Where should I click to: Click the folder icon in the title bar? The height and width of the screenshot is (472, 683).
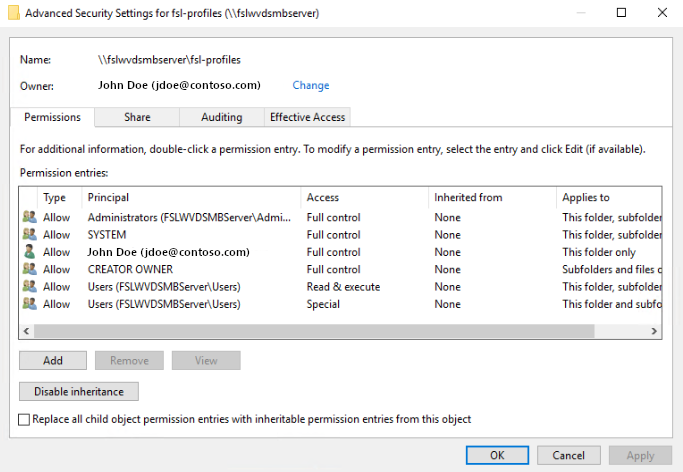12,13
